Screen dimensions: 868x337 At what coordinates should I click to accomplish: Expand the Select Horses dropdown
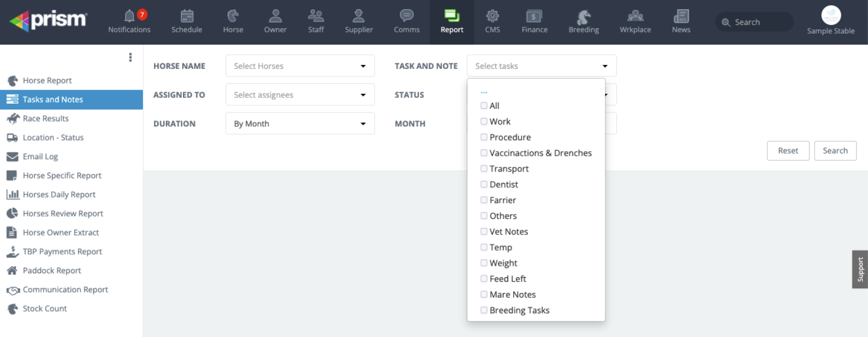pyautogui.click(x=300, y=66)
